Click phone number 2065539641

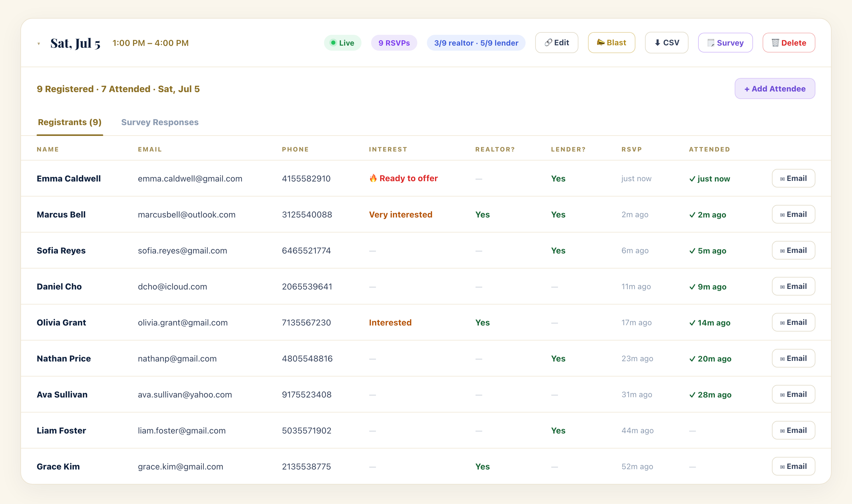307,286
